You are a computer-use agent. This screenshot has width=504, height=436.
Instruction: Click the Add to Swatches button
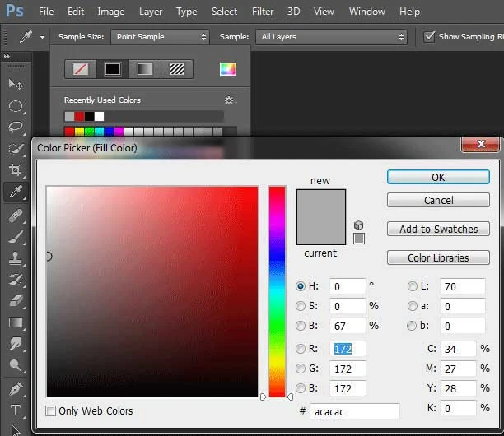tap(438, 229)
